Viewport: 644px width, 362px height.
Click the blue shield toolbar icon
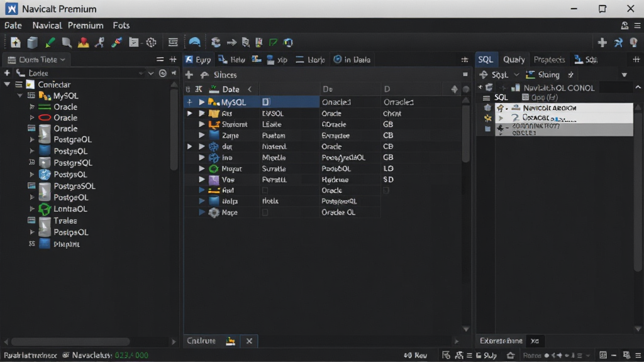pyautogui.click(x=288, y=42)
